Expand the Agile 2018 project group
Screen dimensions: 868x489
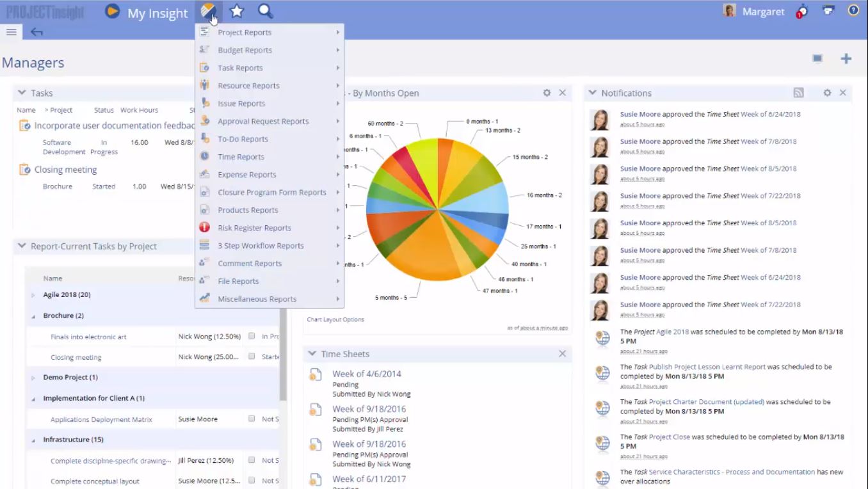point(33,295)
